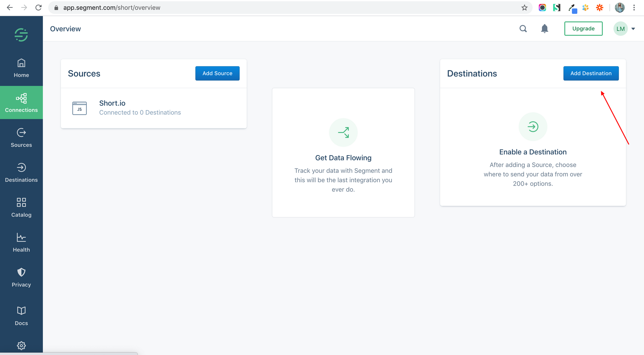This screenshot has width=644, height=355.
Task: Click the Upgrade button
Action: [x=583, y=28]
